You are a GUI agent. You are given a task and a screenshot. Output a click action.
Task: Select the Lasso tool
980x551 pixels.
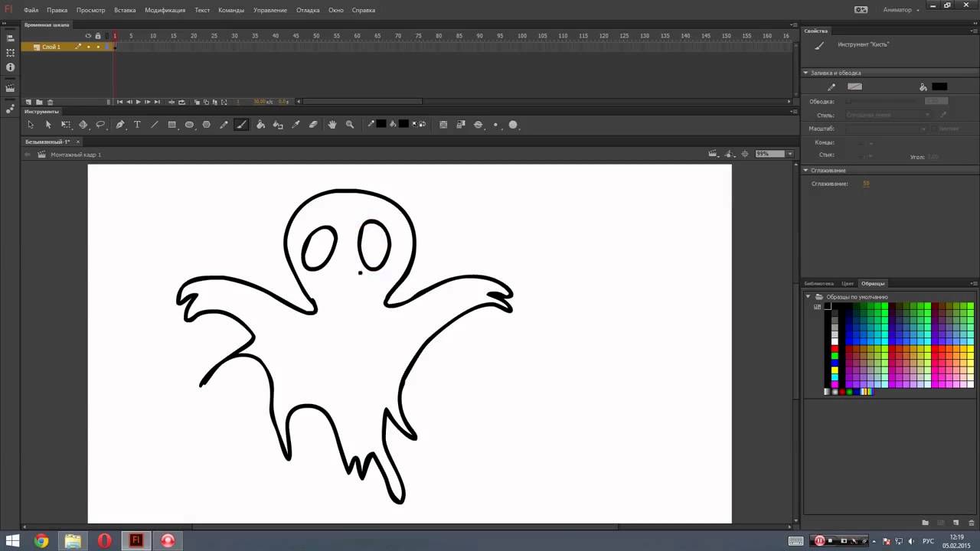[100, 125]
